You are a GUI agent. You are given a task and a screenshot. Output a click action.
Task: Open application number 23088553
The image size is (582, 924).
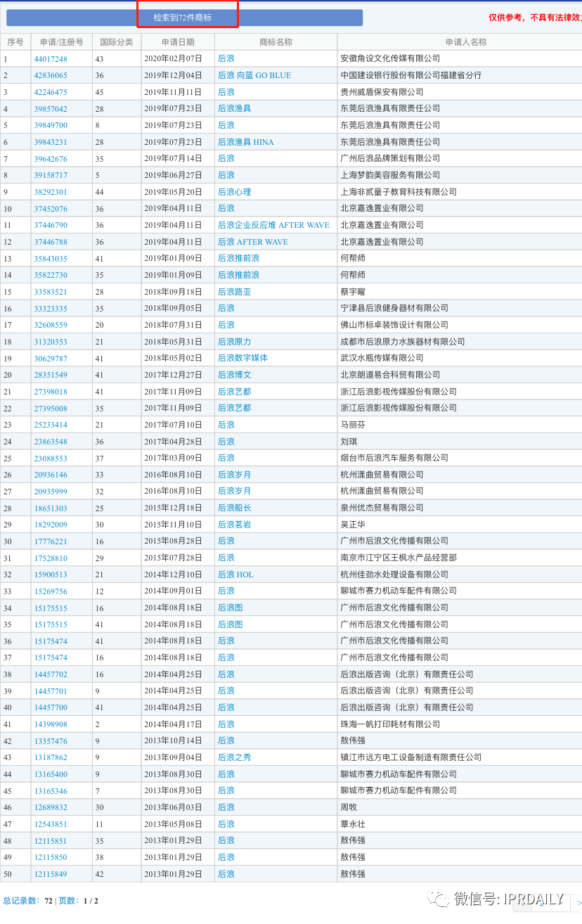pyautogui.click(x=51, y=458)
